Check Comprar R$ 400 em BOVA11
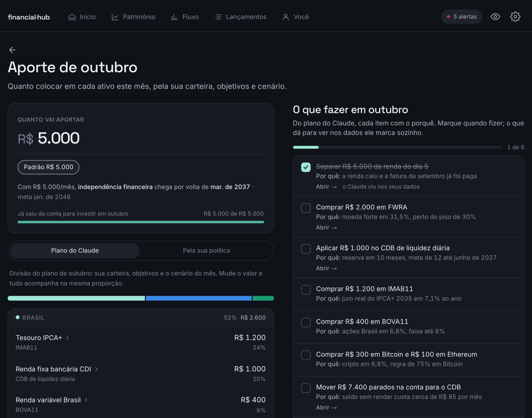 pos(306,322)
